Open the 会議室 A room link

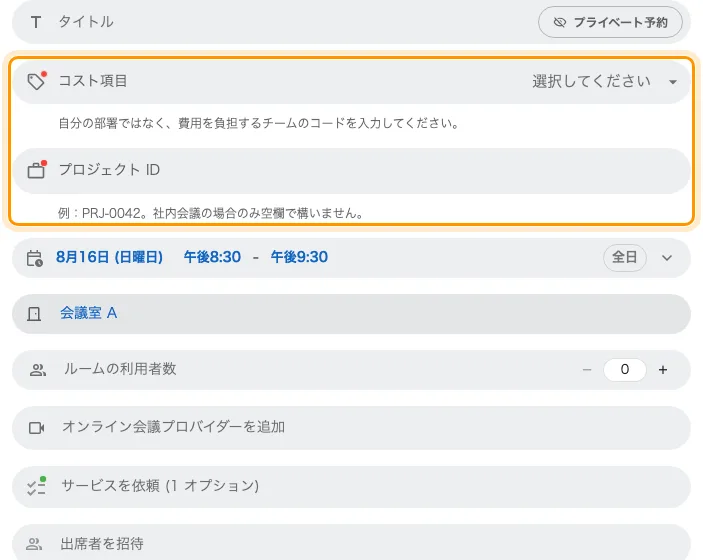coord(89,313)
